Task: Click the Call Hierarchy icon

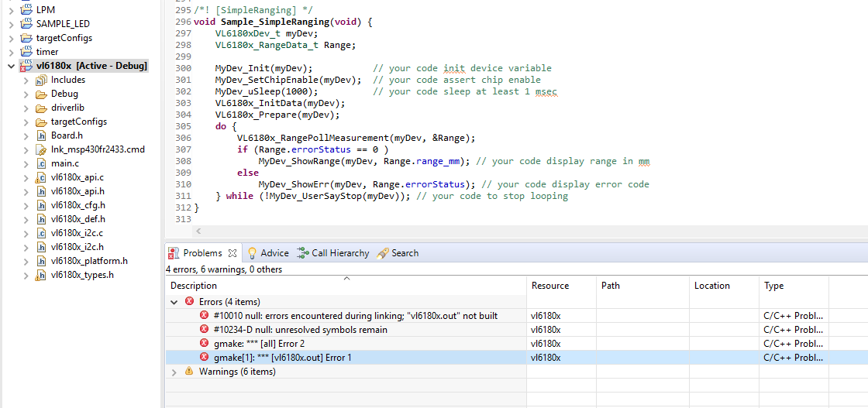Action: (303, 253)
